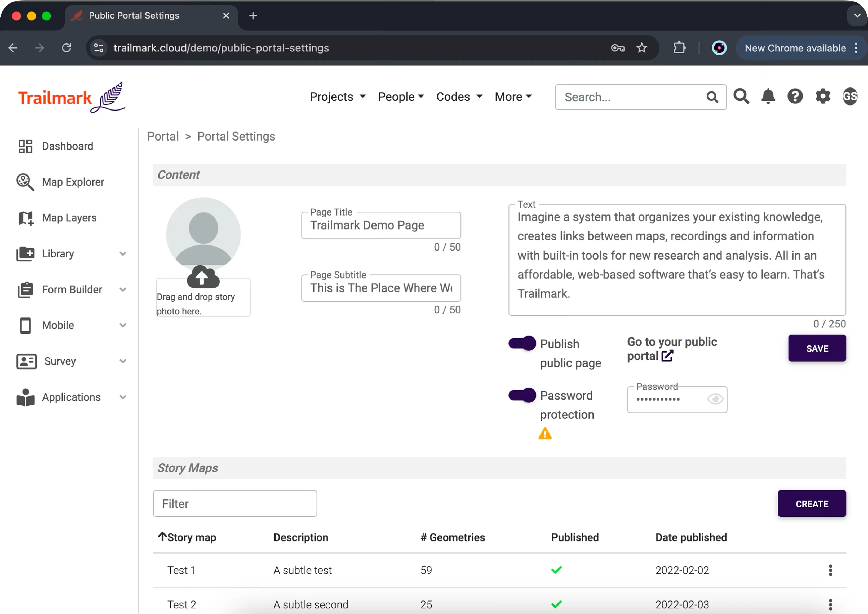The height and width of the screenshot is (614, 868).
Task: Open the advanced search magnifier icon
Action: coord(741,96)
